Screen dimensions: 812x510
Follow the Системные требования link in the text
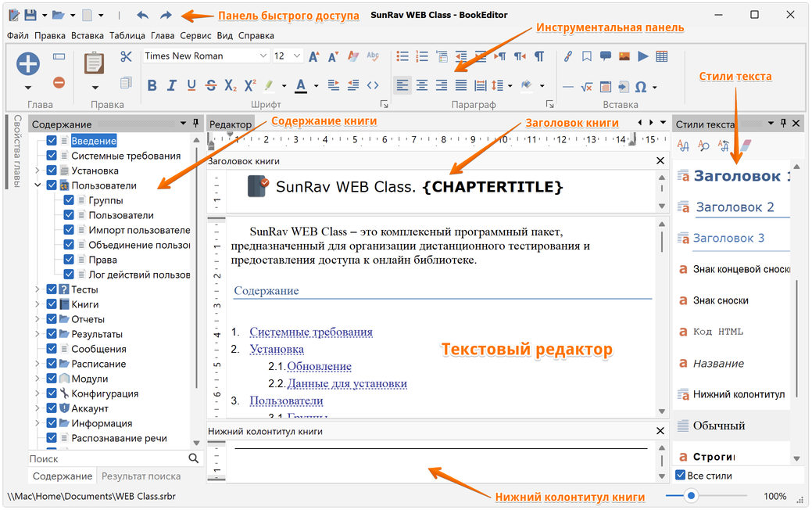311,332
